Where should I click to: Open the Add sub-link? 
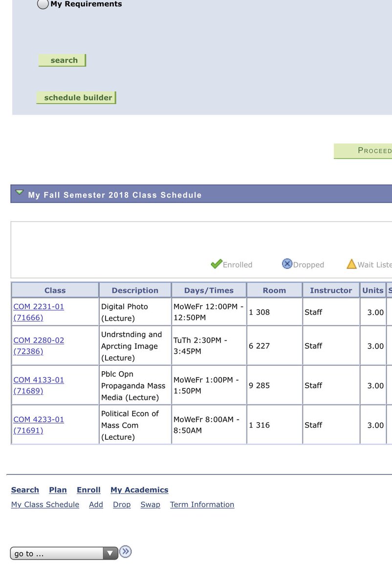coord(96,504)
